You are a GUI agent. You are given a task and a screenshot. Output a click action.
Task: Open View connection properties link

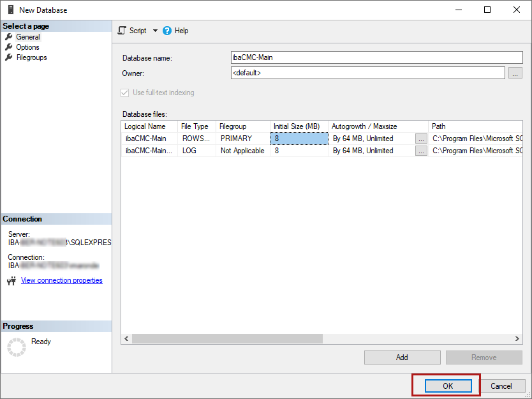pos(61,280)
